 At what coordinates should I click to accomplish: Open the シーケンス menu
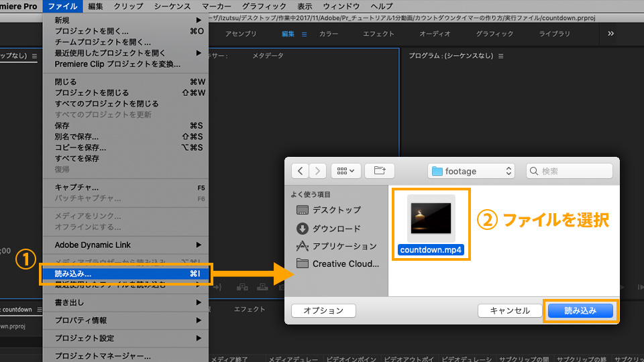pos(172,6)
